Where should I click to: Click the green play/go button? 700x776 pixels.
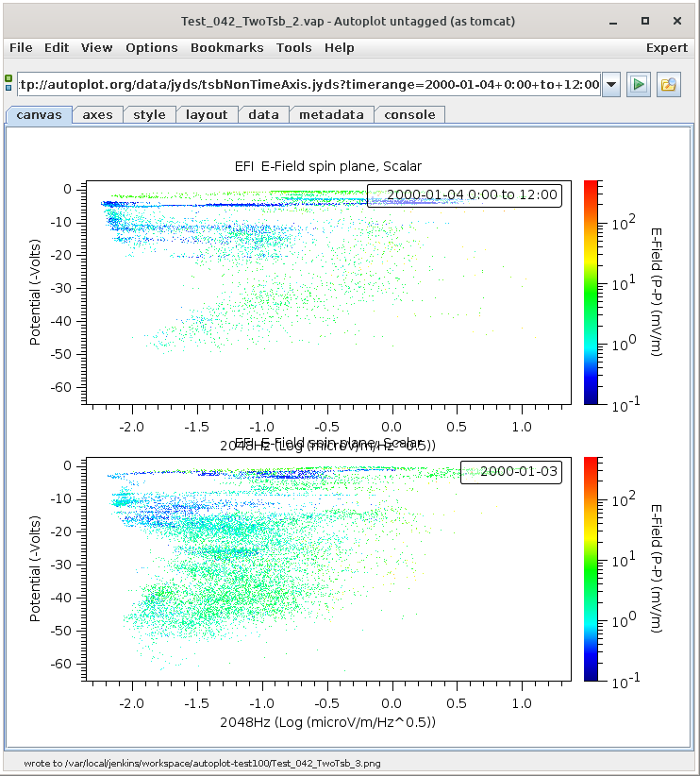click(639, 84)
